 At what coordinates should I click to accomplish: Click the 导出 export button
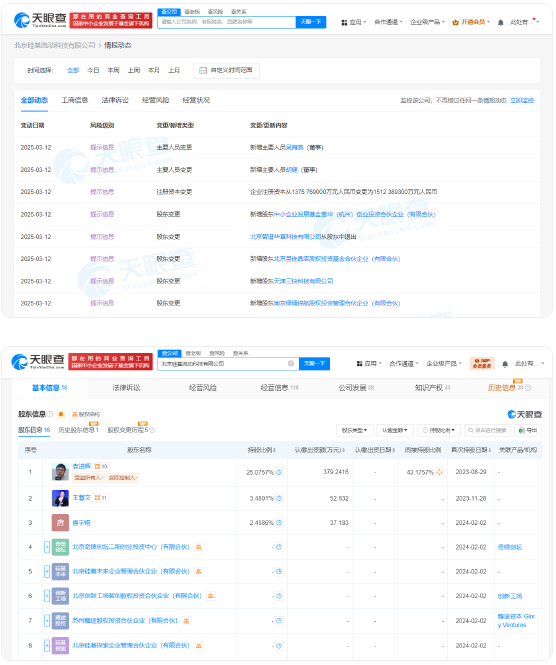(x=528, y=431)
